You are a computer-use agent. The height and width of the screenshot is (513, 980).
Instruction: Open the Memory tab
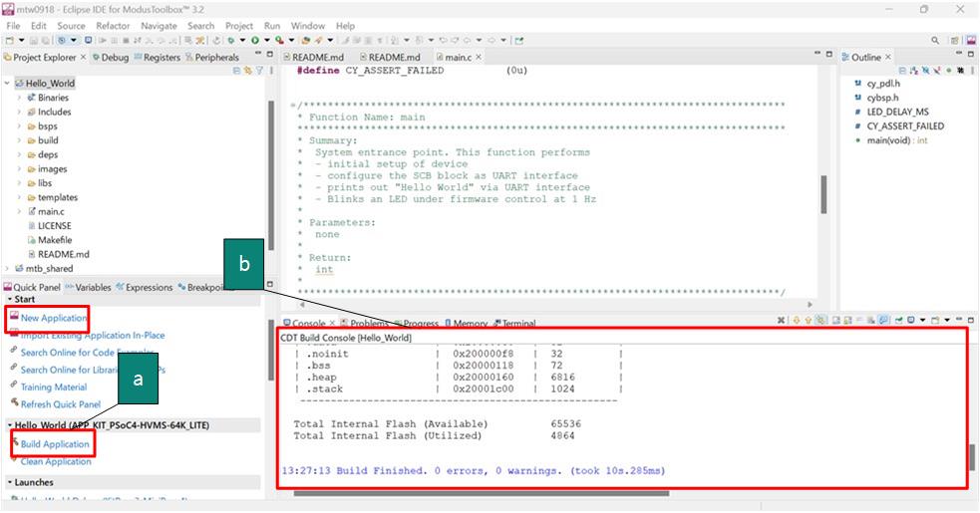coord(466,323)
